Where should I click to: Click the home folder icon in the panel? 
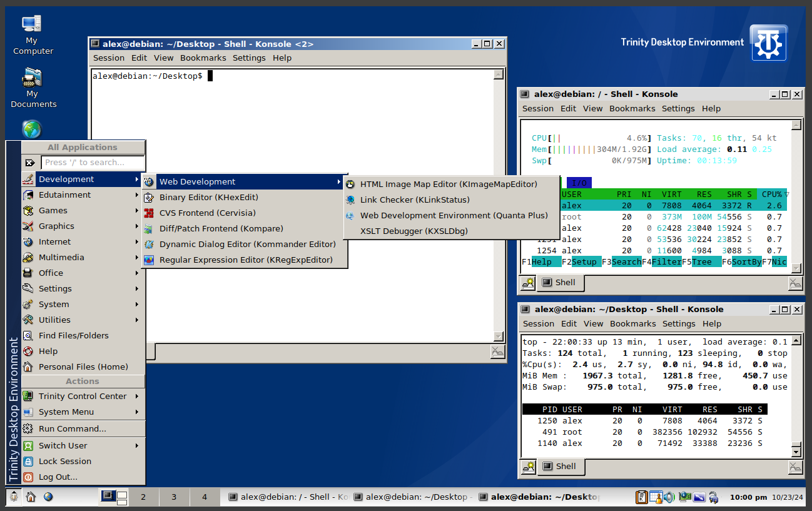(x=31, y=497)
